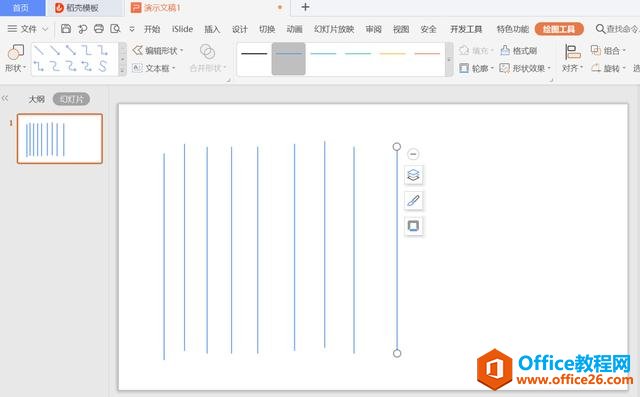The width and height of the screenshot is (640, 397).
Task: Select the curved connector shape
Action: (55, 66)
